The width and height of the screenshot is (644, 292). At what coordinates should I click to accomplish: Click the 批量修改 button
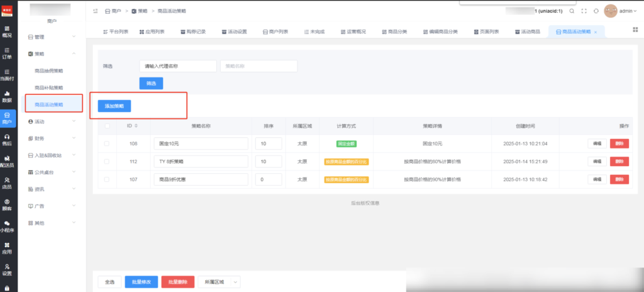[142, 282]
